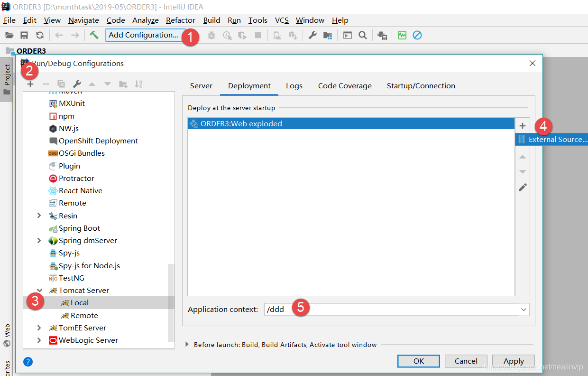Open the Application context dropdown arrow

(524, 310)
